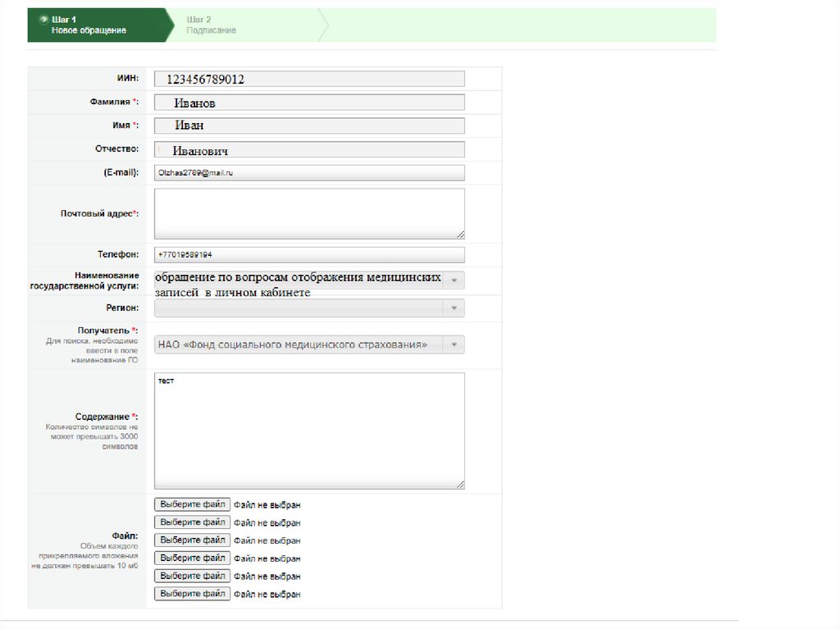
Task: Click the Содержание text area resize handle
Action: 461,485
